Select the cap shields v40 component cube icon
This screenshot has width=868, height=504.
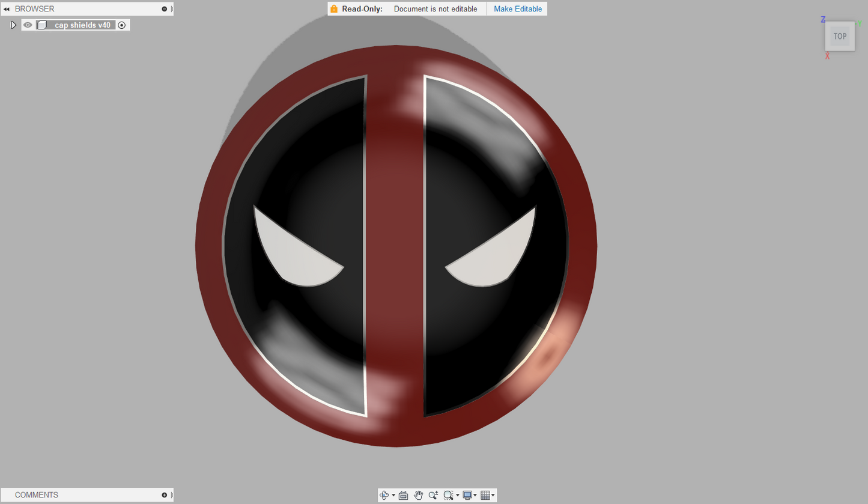(x=42, y=25)
